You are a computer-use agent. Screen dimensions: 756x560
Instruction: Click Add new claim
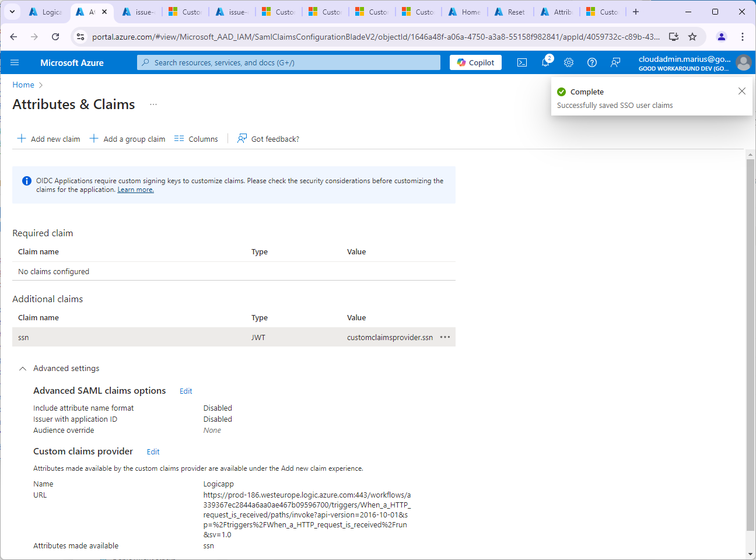pyautogui.click(x=49, y=139)
